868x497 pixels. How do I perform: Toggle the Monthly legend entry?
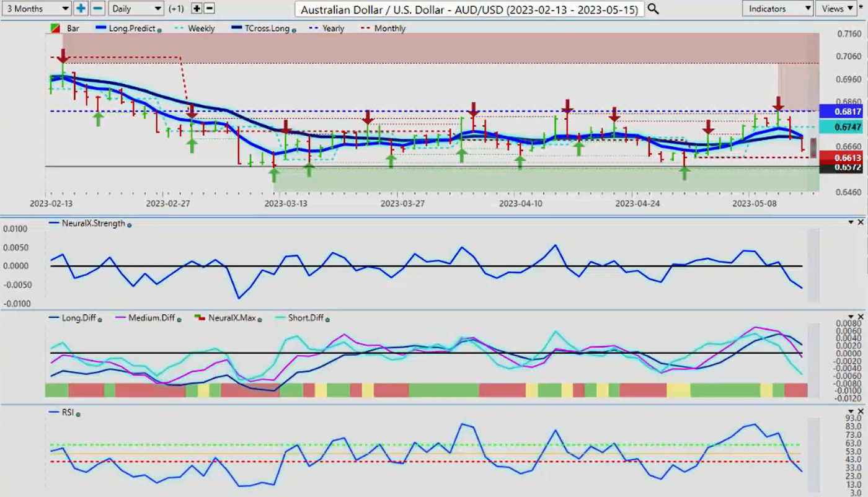383,29
